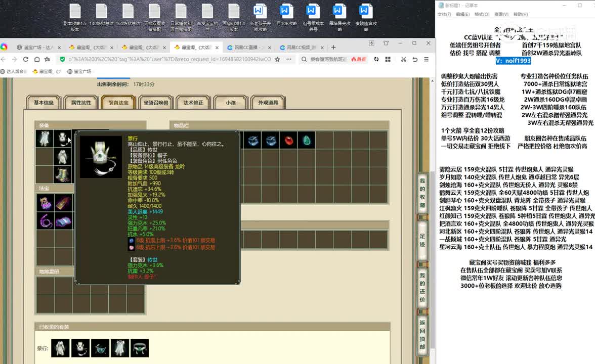This screenshot has height=364, width=595.
Task: Open the 坐骑召唤兽 tab
Action: (x=156, y=102)
